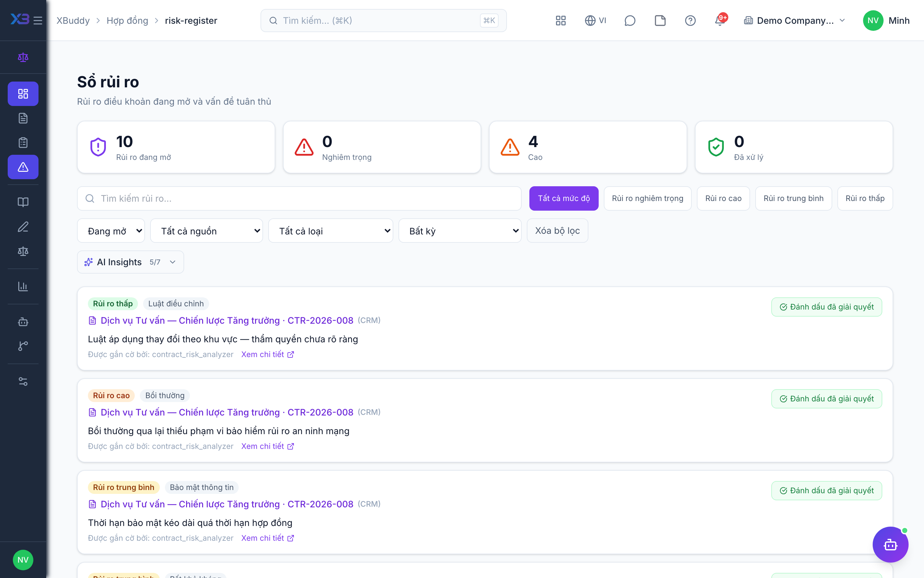Select the 'Tất cả mức độ' filter tab
The height and width of the screenshot is (578, 924).
pos(564,198)
